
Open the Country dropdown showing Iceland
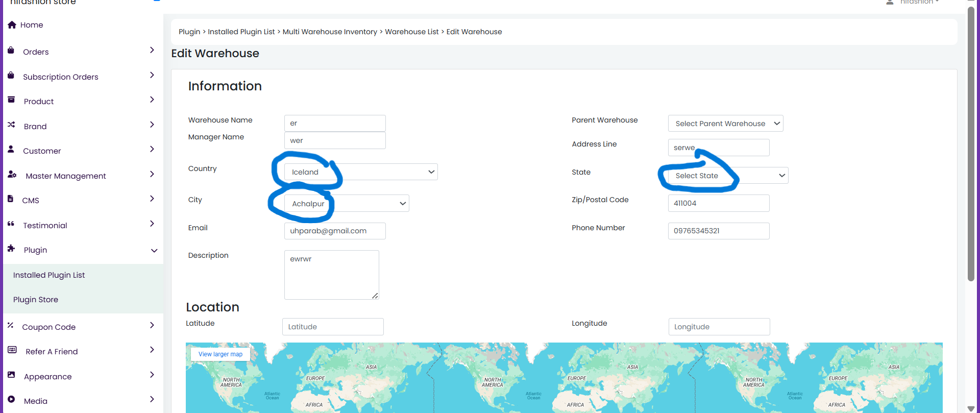361,172
